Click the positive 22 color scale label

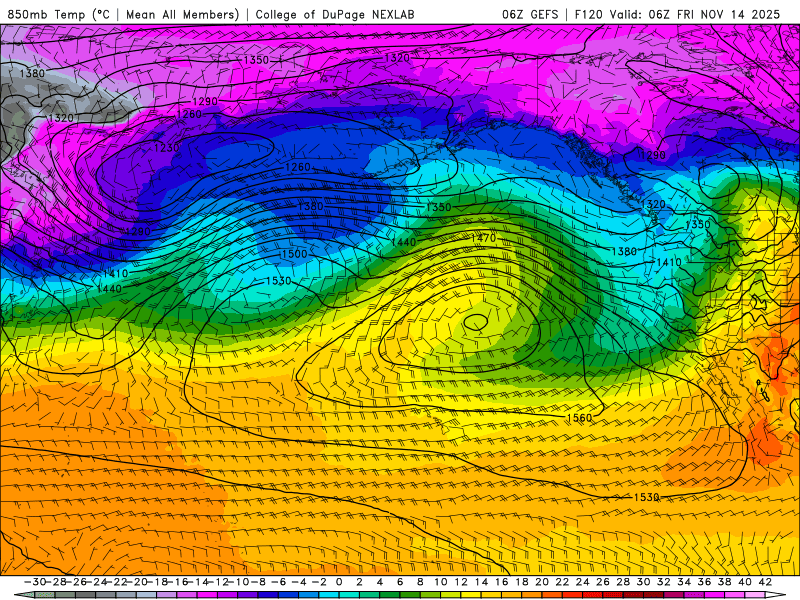tap(562, 582)
